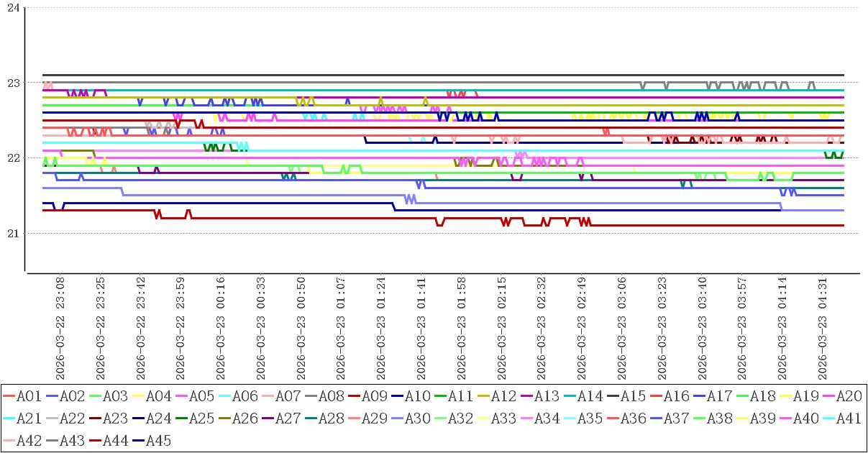The image size is (868, 453).
Task: Toggle the A42 legend entry
Action: tap(22, 441)
